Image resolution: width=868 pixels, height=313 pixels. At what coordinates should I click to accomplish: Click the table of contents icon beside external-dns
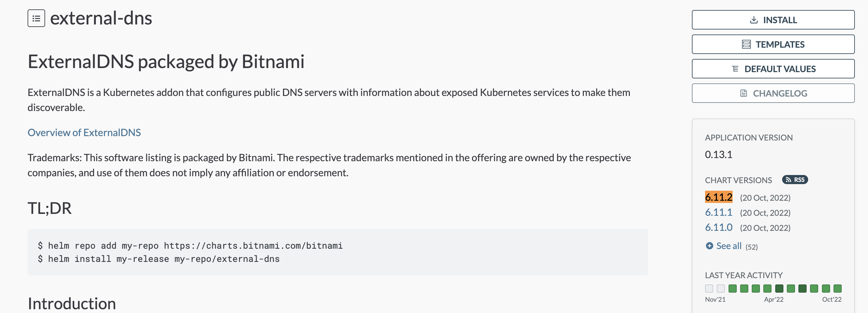tap(36, 19)
